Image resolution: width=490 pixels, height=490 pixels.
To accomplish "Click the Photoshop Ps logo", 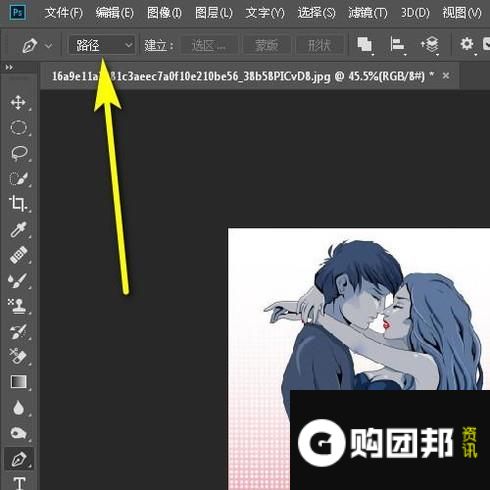I will (18, 13).
